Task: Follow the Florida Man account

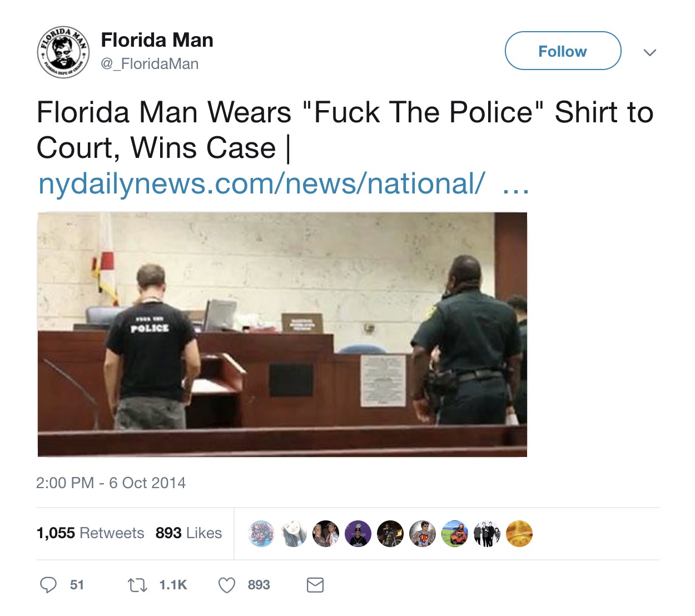Action: (x=562, y=51)
